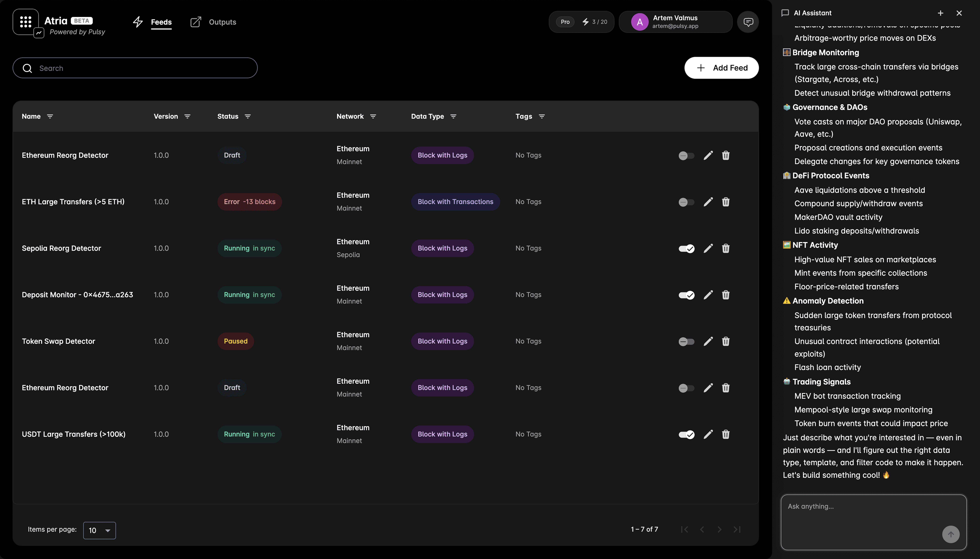Viewport: 980px width, 559px height.
Task: Click the AI Assistant speech bubble icon
Action: [785, 13]
